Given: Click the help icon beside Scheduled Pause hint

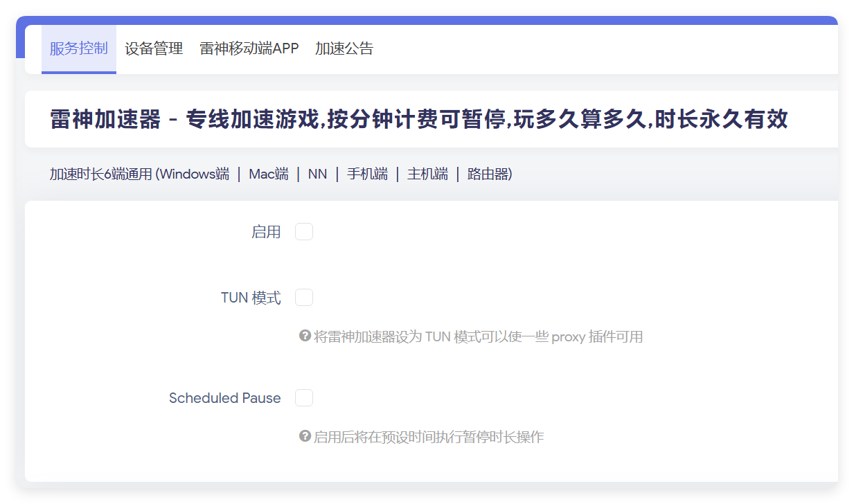Looking at the screenshot, I should coord(305,436).
